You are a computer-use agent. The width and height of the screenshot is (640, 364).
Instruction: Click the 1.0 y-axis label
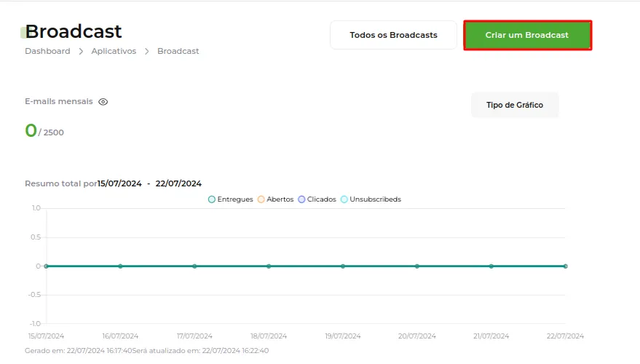(x=36, y=208)
